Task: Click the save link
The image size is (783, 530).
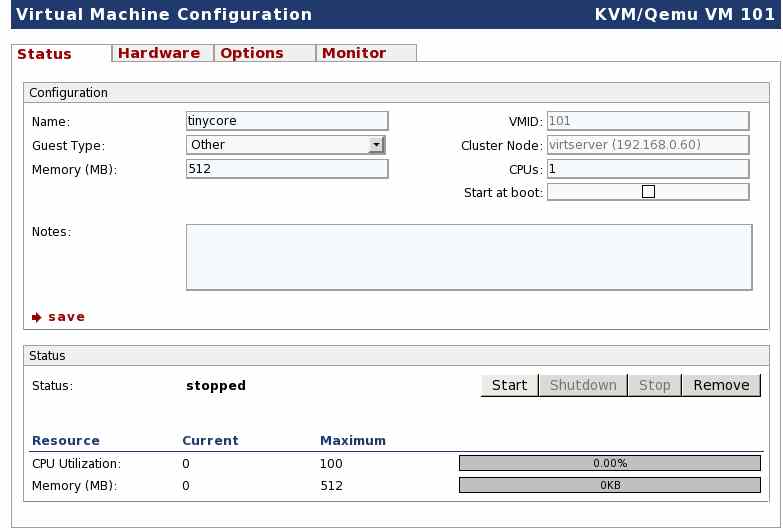Action: pos(66,317)
